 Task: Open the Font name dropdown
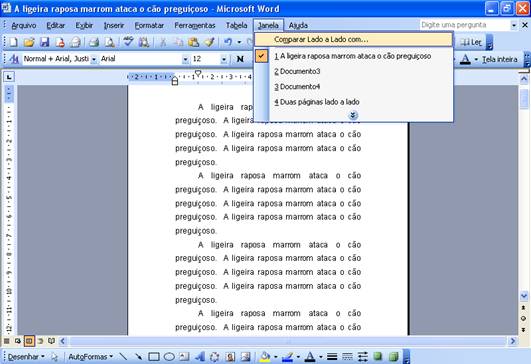[x=185, y=60]
